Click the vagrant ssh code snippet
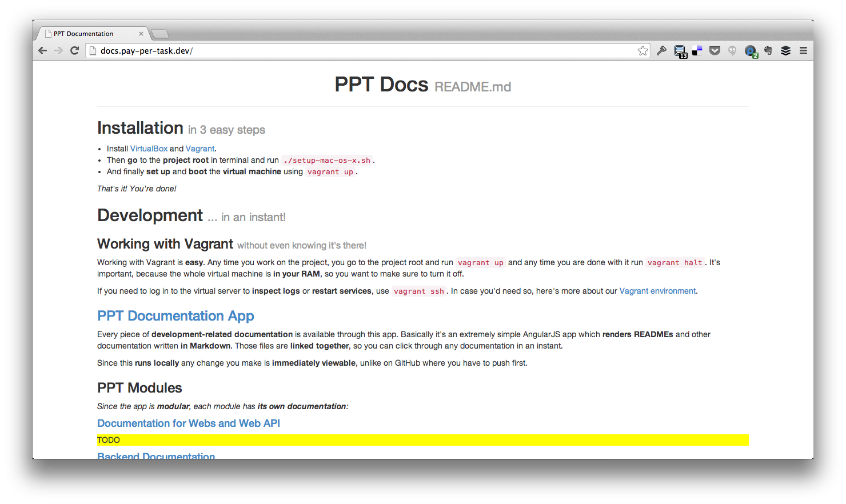Screen dimensions: 846x504 (419, 291)
